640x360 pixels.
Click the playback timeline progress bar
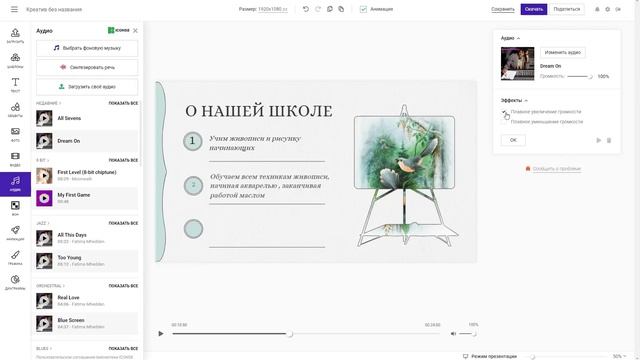click(x=306, y=333)
